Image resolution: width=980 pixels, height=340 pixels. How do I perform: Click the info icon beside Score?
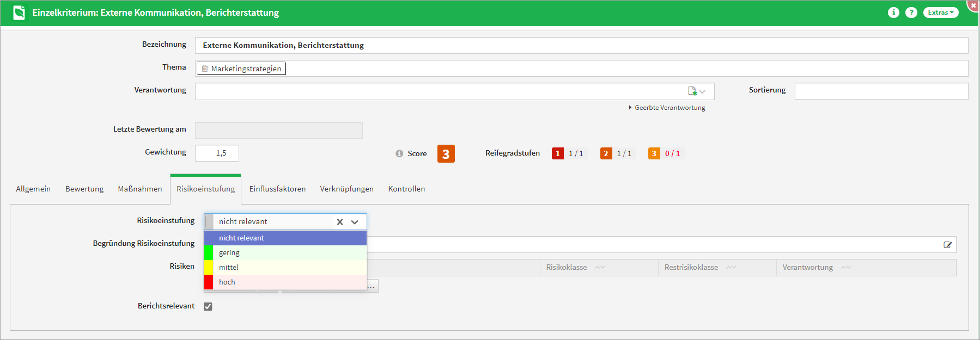(399, 153)
